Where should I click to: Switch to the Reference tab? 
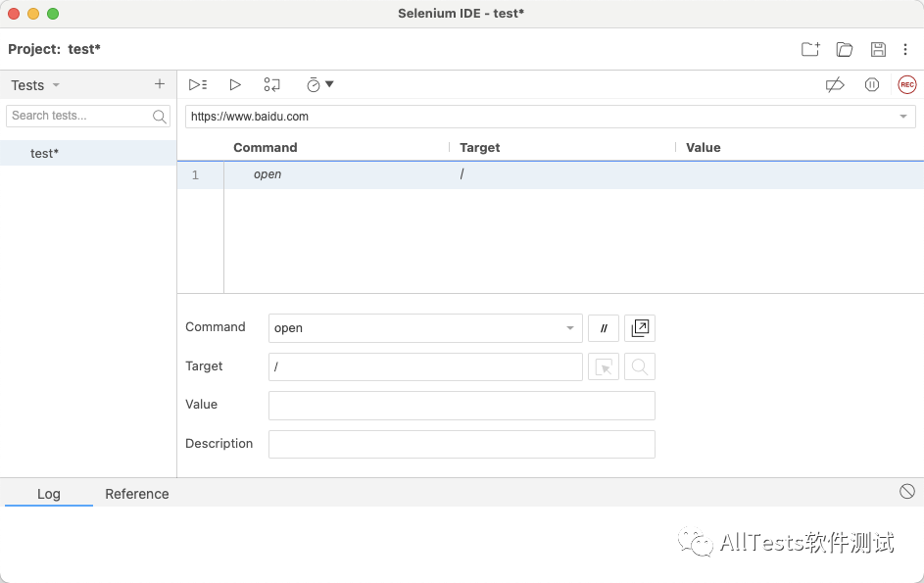[x=137, y=494]
